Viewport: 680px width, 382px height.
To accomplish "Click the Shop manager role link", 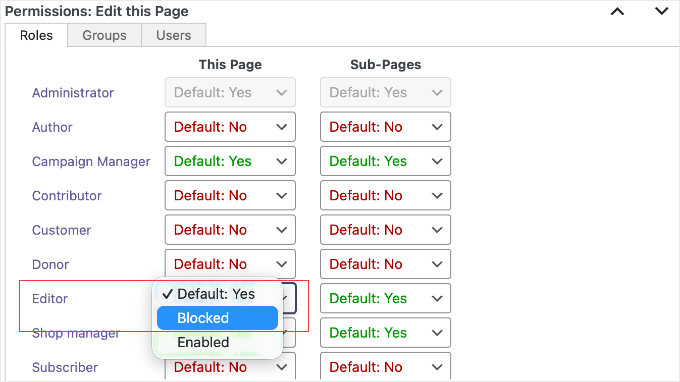I will (x=76, y=333).
